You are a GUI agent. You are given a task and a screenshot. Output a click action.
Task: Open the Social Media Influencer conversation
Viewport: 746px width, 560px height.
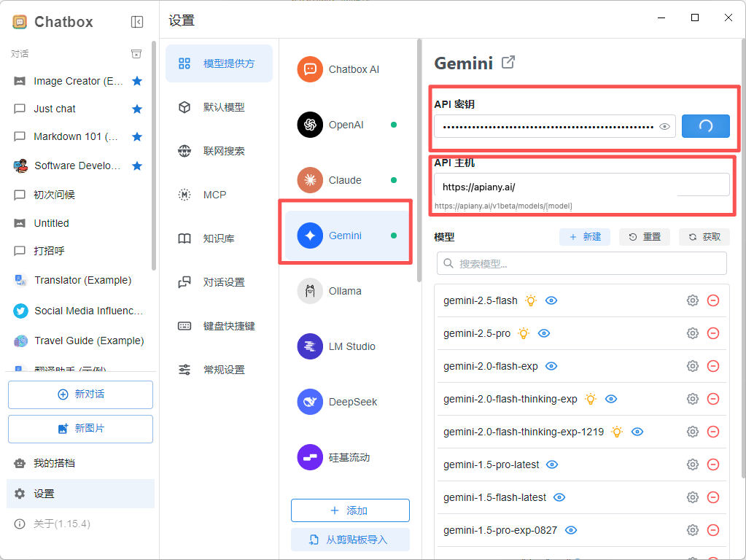[x=79, y=311]
